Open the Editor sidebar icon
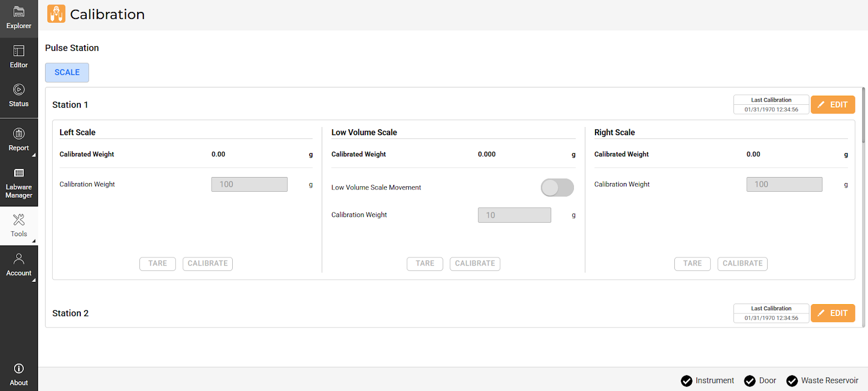 (x=18, y=57)
